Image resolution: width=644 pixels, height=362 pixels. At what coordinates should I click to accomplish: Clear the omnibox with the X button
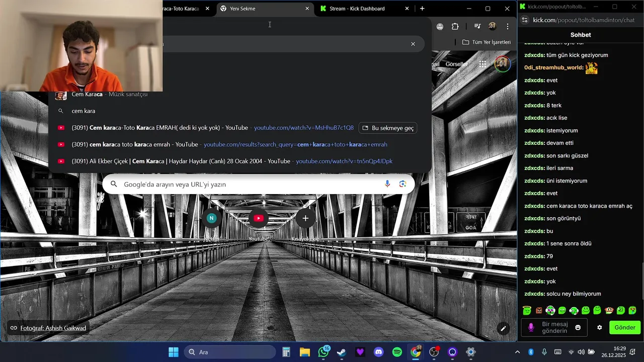point(413,44)
